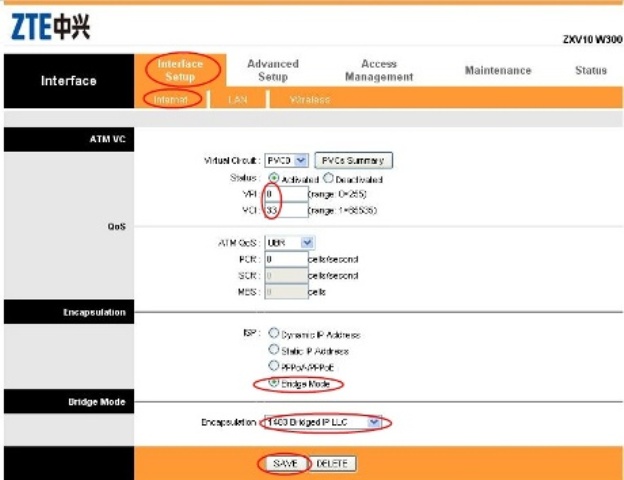Click the QoS section label
Screen dimensions: 624x480
click(116, 226)
